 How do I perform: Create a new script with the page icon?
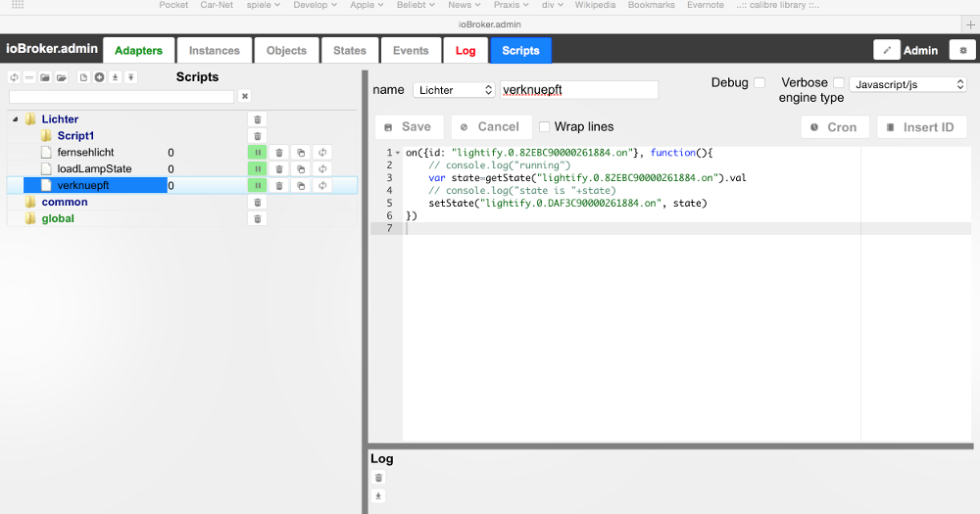pyautogui.click(x=83, y=77)
